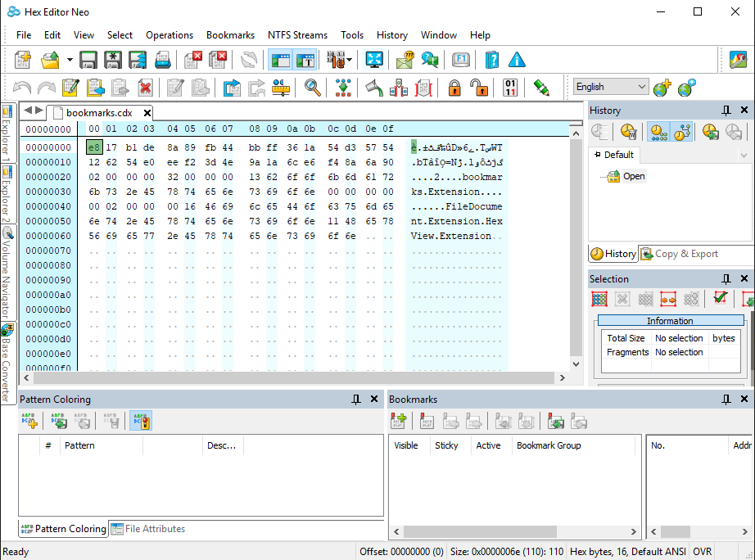Pin the Pattern Coloring panel
This screenshot has width=755, height=560.
click(356, 400)
